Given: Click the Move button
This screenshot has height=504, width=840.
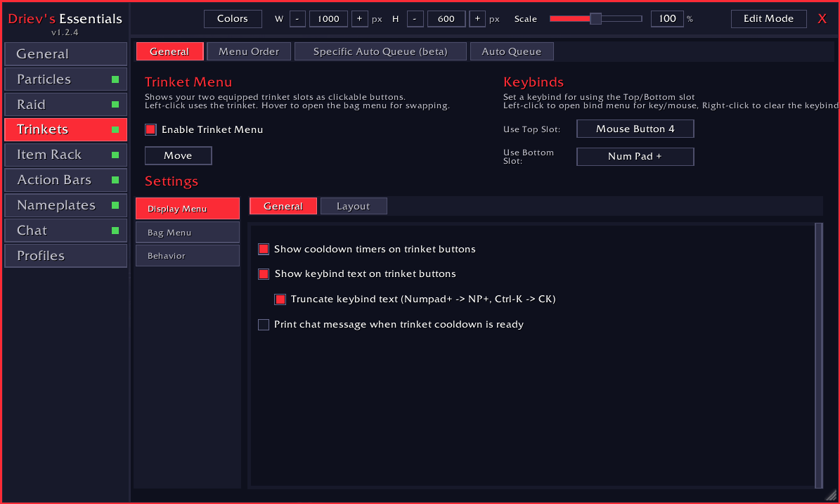Looking at the screenshot, I should point(178,155).
